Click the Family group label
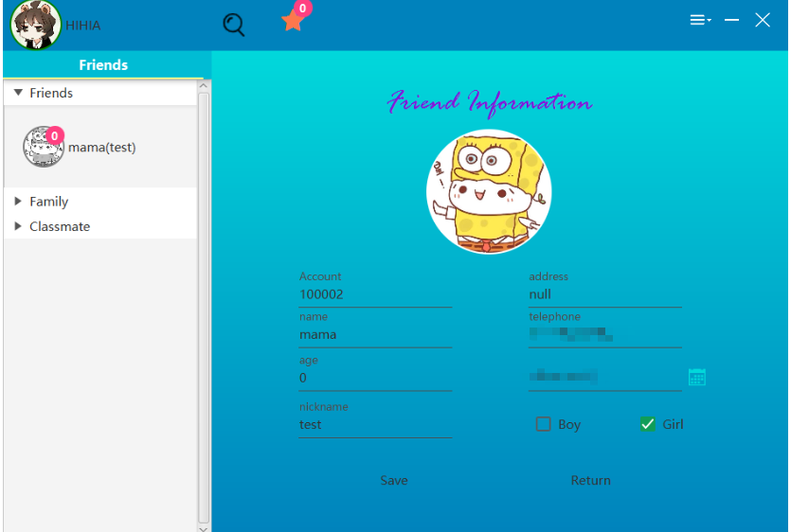 click(49, 202)
